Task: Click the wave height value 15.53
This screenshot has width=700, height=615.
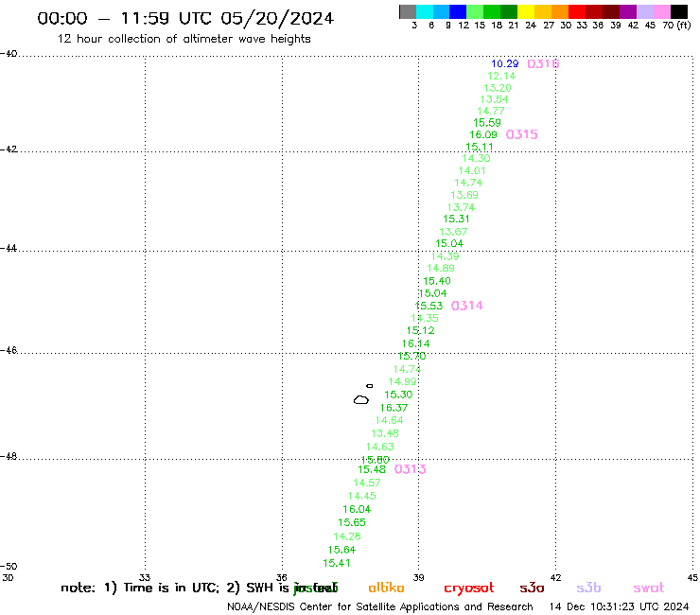Action: tap(429, 306)
